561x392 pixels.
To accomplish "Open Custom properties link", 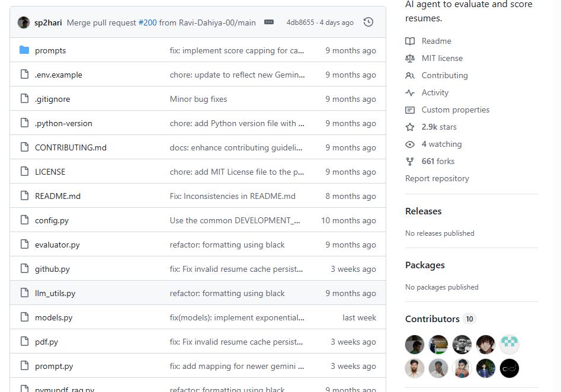I will 456,110.
